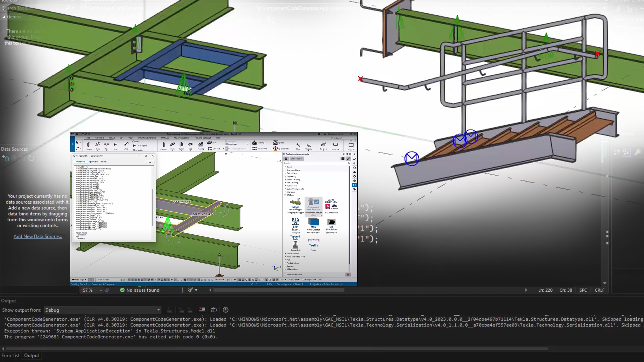Viewport: 644px width, 362px height.
Task: Open the MBS View Creator tool
Action: pyautogui.click(x=313, y=225)
